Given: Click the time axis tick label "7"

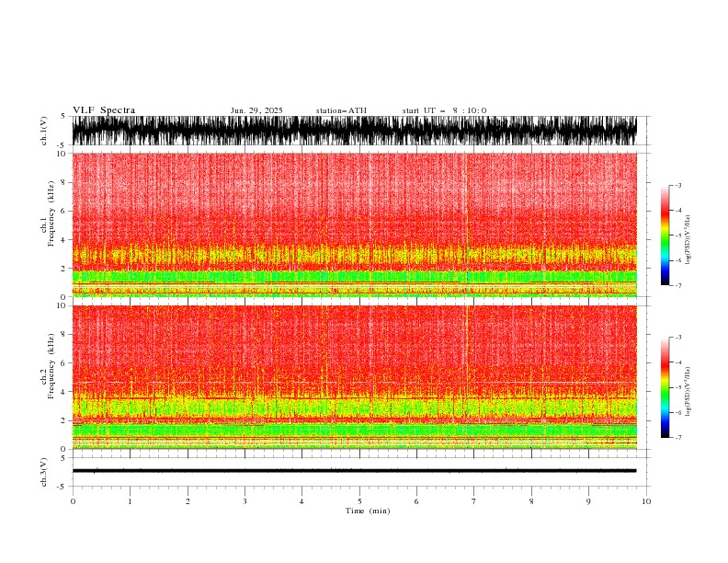Looking at the screenshot, I should 474,501.
